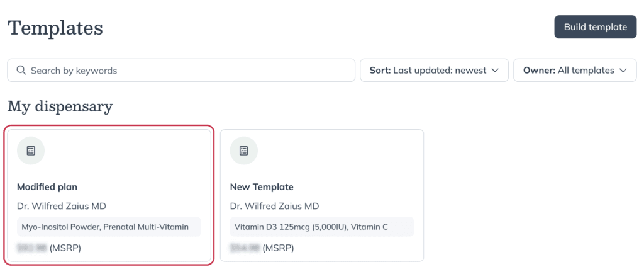Click Dr. Wilfred Zaius on New Template card

pyautogui.click(x=274, y=206)
